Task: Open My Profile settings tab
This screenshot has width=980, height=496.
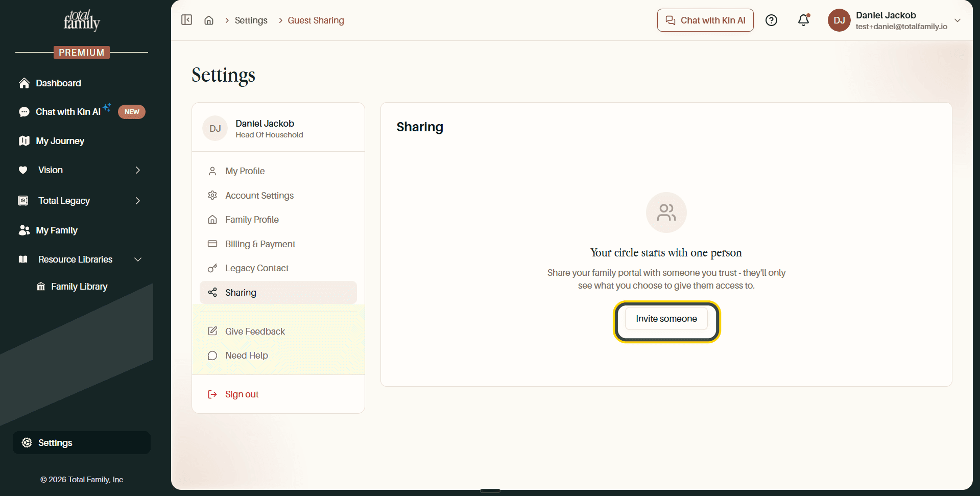Action: 278,171
